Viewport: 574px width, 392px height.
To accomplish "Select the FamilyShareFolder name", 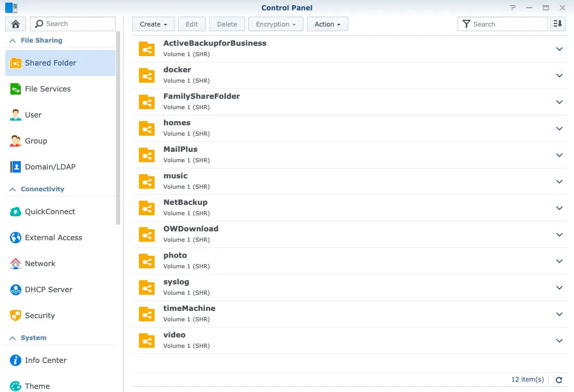I will point(202,96).
